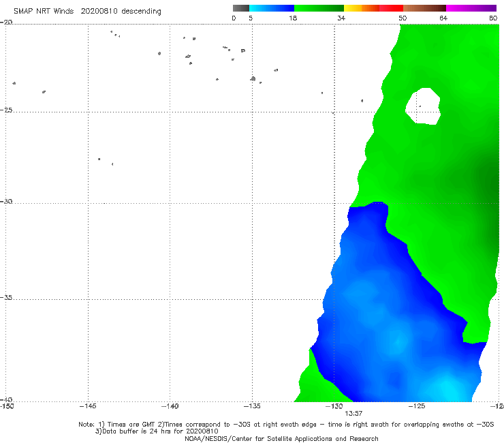
Task: Click the color bar label "34"
Action: 341,18
